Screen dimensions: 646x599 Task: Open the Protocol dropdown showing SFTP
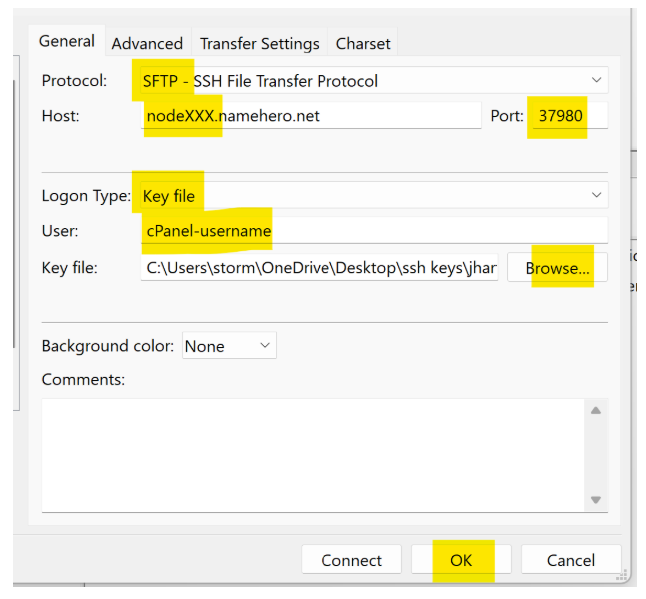coord(370,80)
